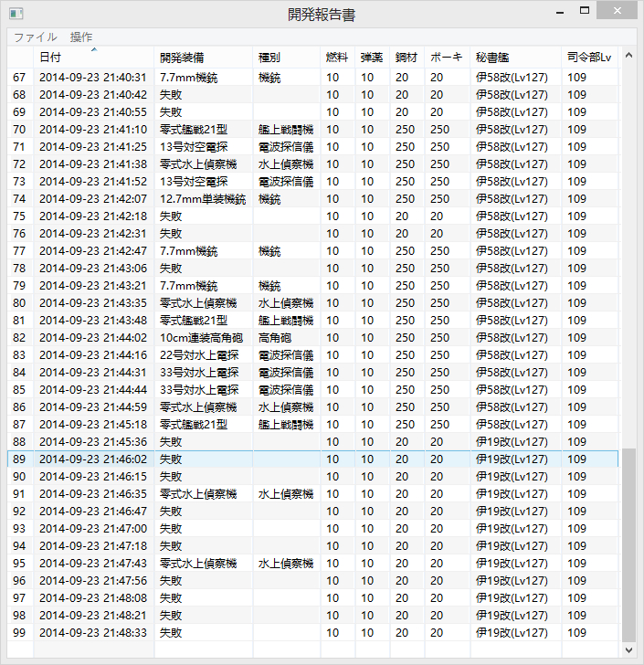The height and width of the screenshot is (665, 644).
Task: Click the application icon in title bar
Action: (16, 14)
